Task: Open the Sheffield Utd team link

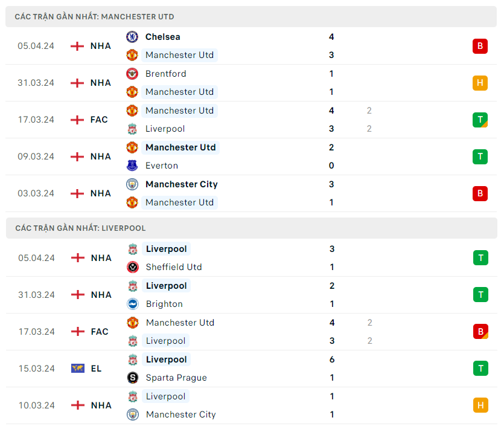Action: (x=174, y=267)
